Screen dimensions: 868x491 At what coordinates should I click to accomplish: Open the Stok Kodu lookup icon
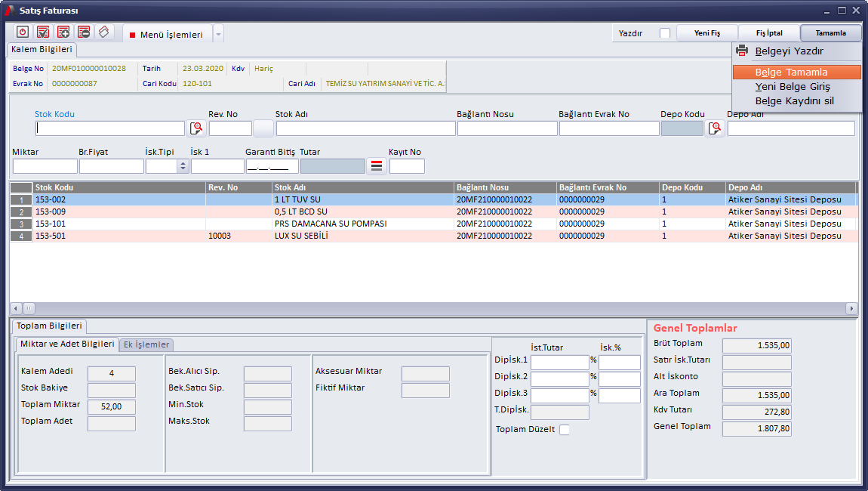196,128
